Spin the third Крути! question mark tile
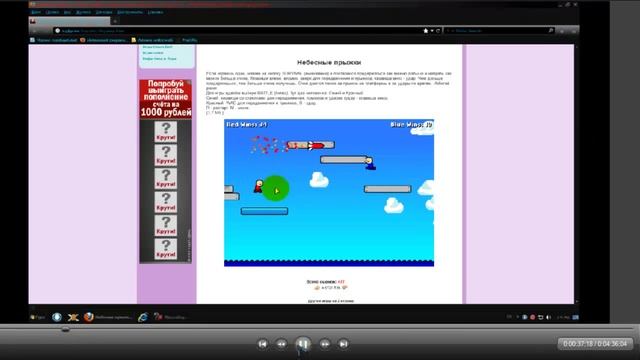The height and width of the screenshot is (360, 640). tap(166, 179)
